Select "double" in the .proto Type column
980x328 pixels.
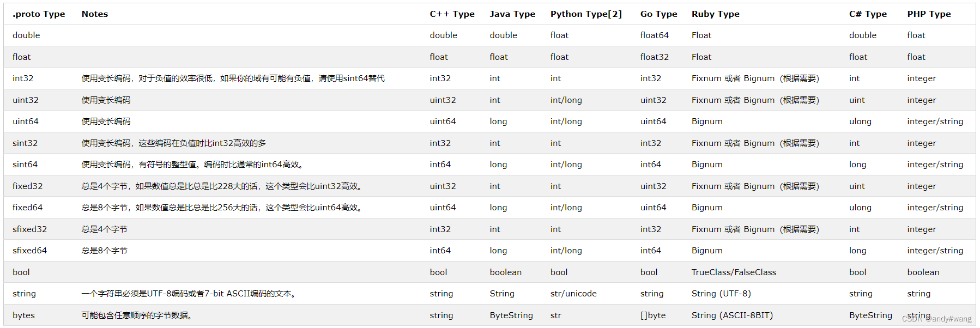pos(26,35)
